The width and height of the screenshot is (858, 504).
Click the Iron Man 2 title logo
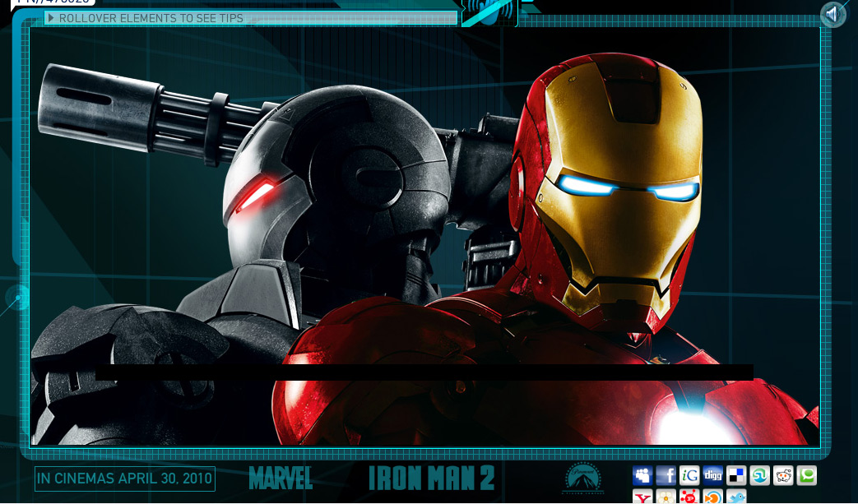432,478
